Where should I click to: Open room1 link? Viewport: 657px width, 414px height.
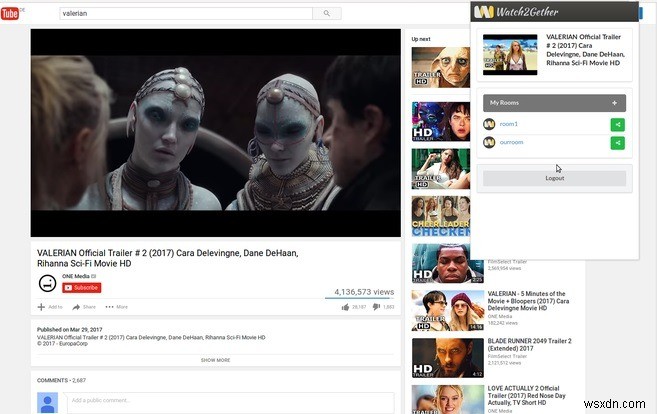[x=509, y=124]
